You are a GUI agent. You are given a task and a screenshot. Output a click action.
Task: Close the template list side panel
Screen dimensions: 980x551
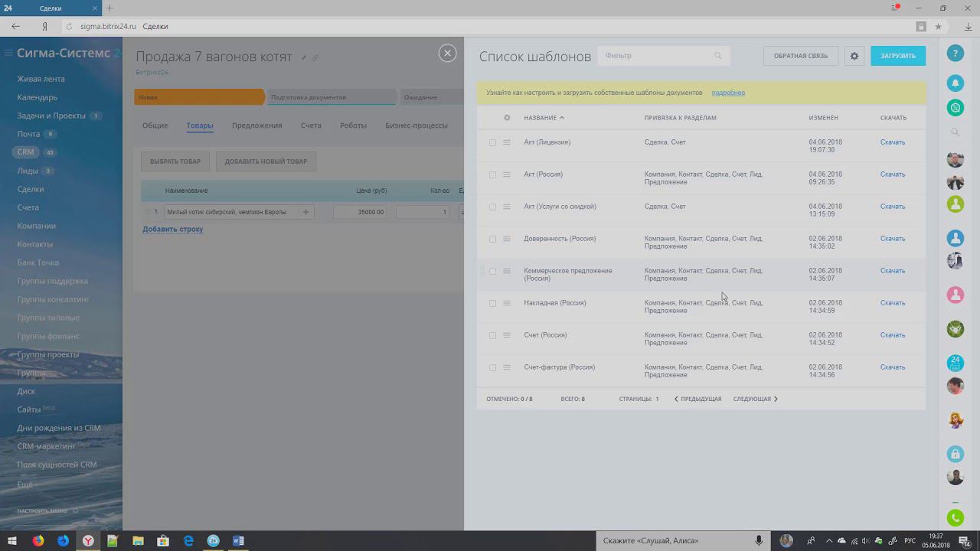tap(447, 53)
